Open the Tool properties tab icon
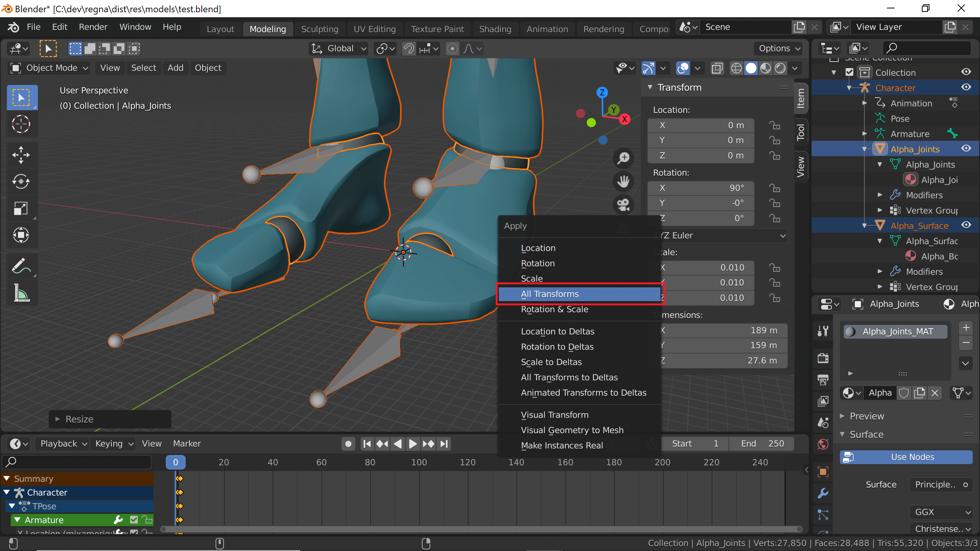 [823, 331]
